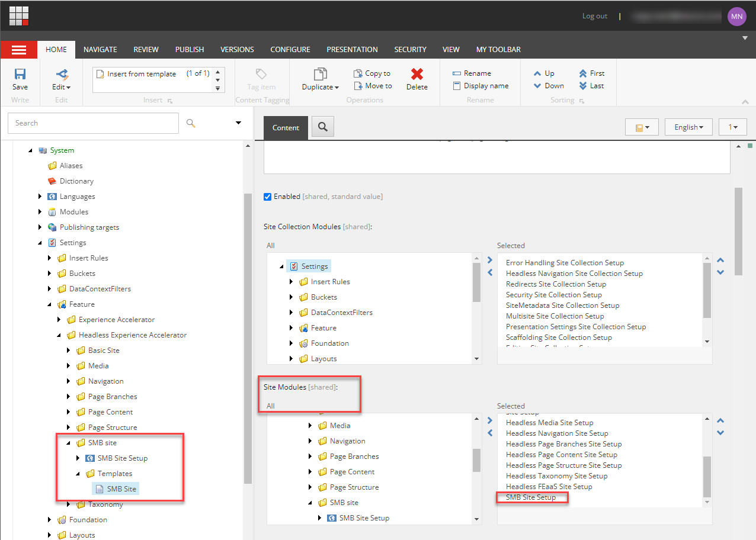Select SMB Site Setup in Selected list
756x540 pixels.
(x=531, y=497)
